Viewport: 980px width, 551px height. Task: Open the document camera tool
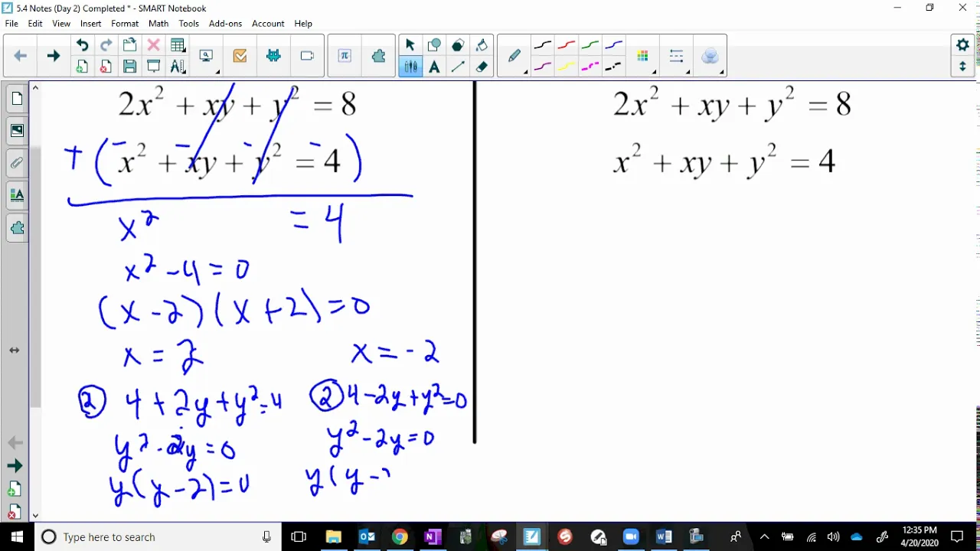click(307, 56)
